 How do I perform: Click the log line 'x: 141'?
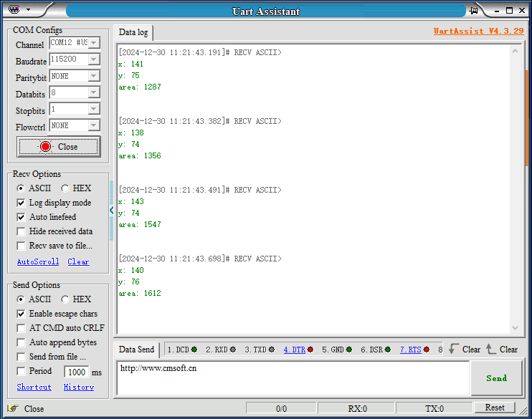click(131, 64)
